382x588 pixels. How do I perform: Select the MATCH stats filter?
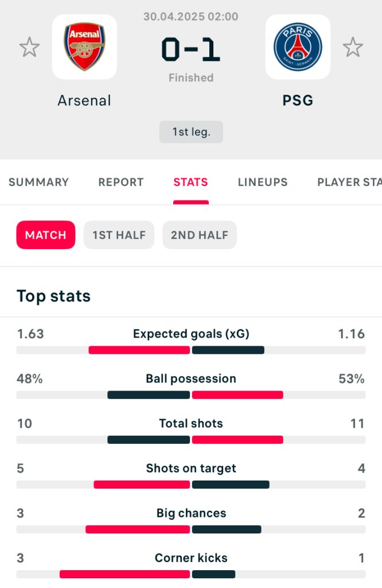46,235
